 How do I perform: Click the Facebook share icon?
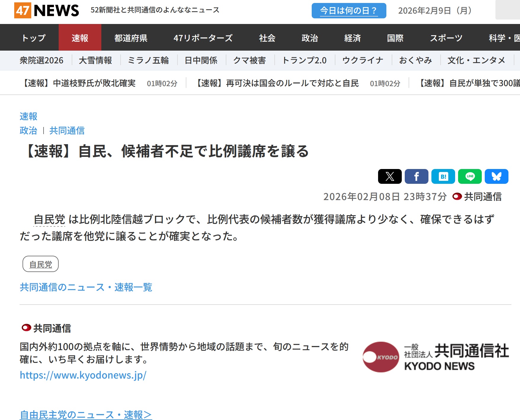[416, 176]
